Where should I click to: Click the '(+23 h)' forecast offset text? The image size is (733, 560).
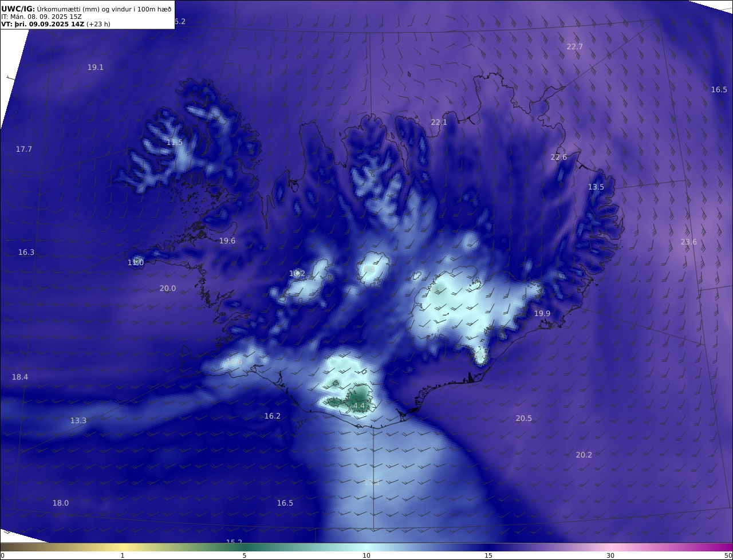pos(98,24)
